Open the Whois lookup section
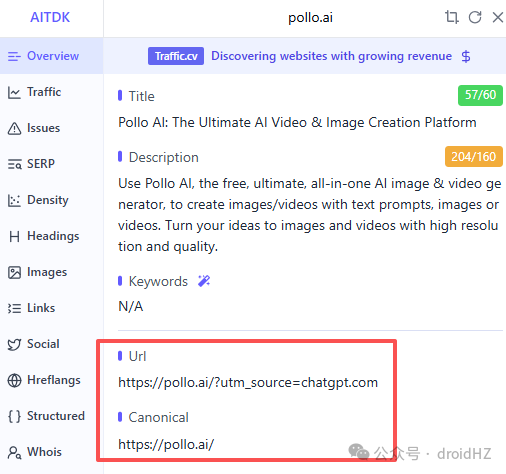Viewport: 506px width, 474px height. [x=35, y=452]
